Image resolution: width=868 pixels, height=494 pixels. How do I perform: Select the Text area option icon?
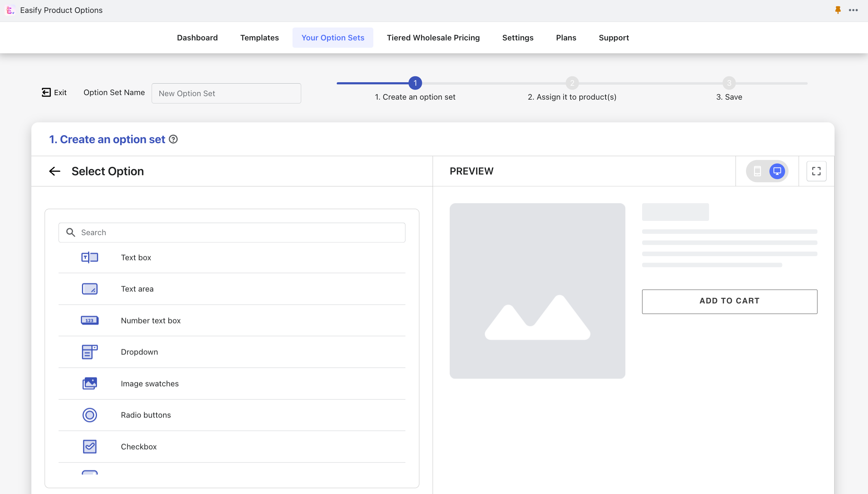90,288
